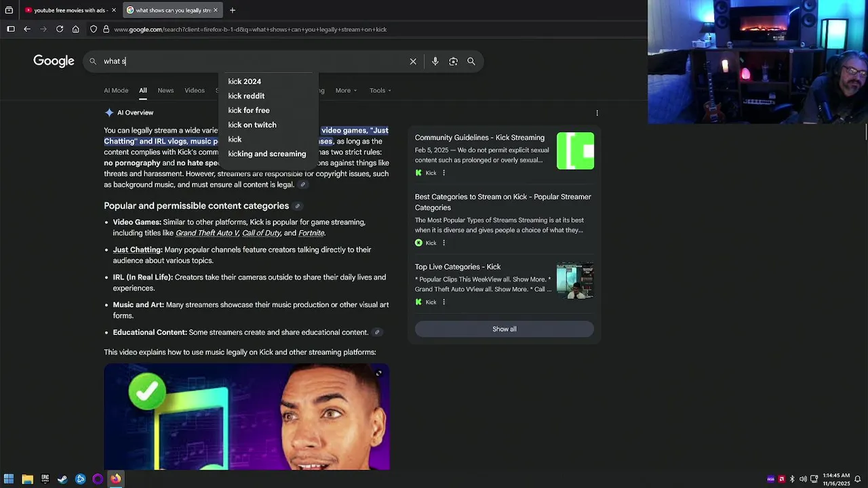Image resolution: width=868 pixels, height=488 pixels.
Task: Choose suggestion 'kick 2024'
Action: (245, 81)
